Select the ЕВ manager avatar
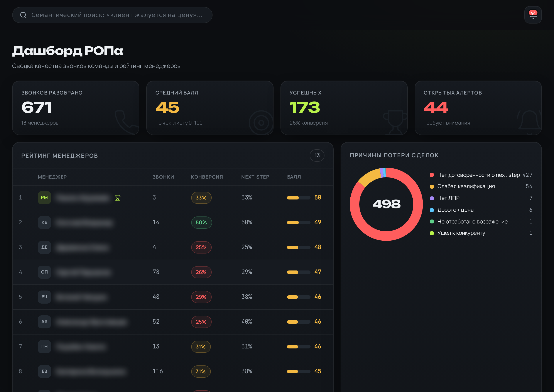The image size is (554, 392). pyautogui.click(x=44, y=371)
